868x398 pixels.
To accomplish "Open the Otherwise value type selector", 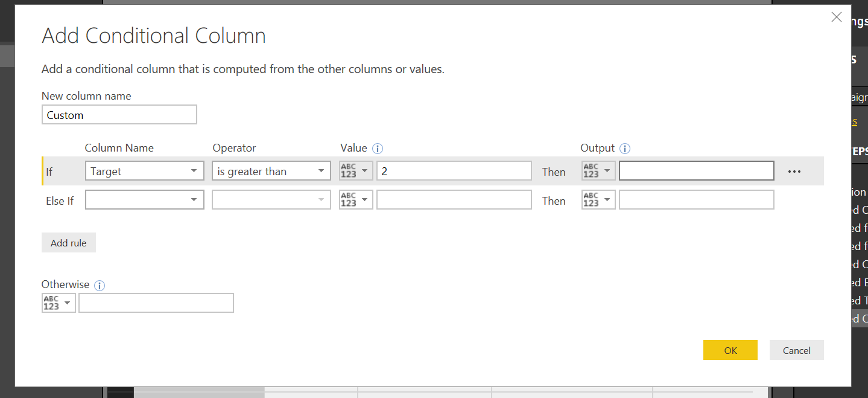I will (59, 303).
